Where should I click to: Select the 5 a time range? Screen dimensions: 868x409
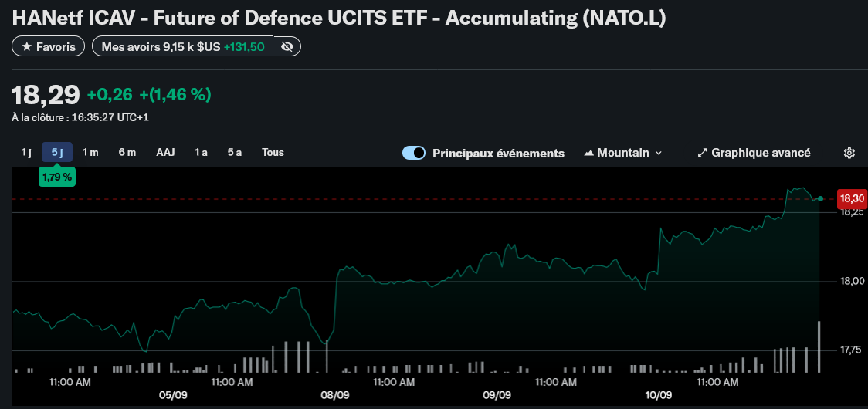[234, 152]
